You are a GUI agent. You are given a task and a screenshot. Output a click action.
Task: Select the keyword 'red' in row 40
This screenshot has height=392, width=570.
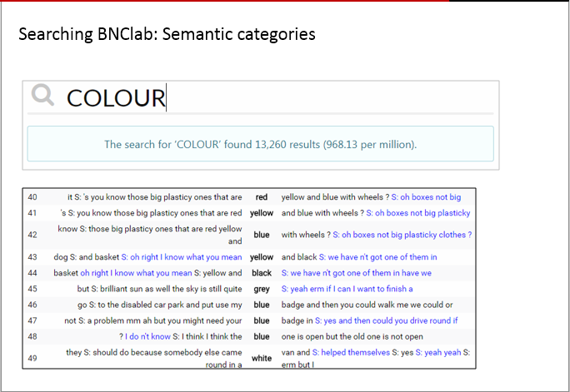[262, 197]
